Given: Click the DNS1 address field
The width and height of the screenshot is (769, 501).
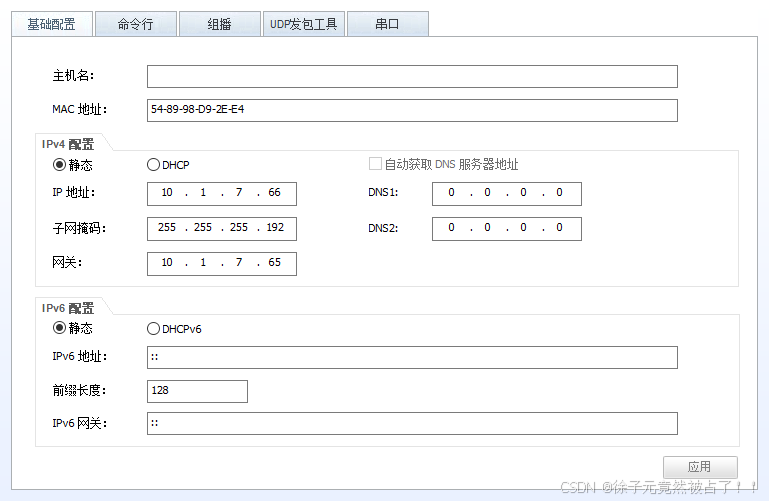Looking at the screenshot, I should [x=507, y=194].
